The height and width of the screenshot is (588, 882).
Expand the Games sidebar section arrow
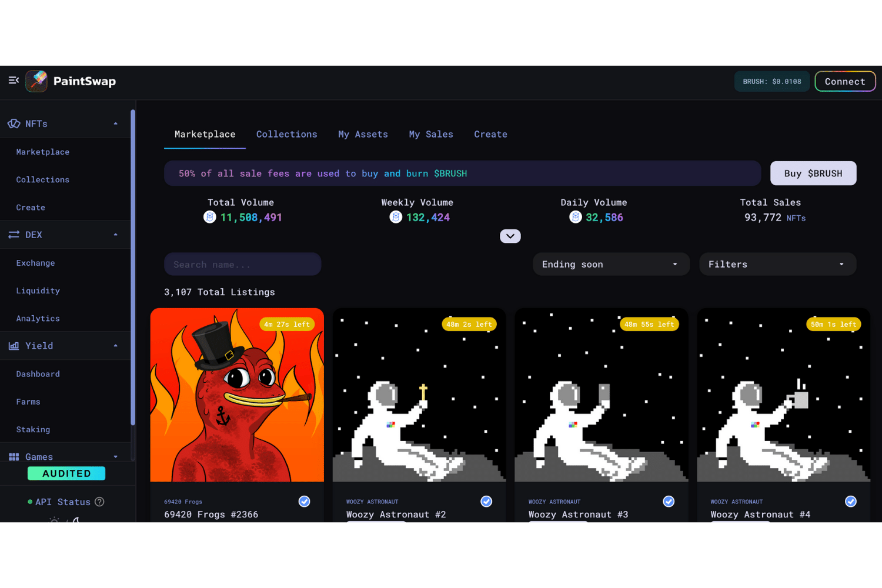click(x=115, y=457)
